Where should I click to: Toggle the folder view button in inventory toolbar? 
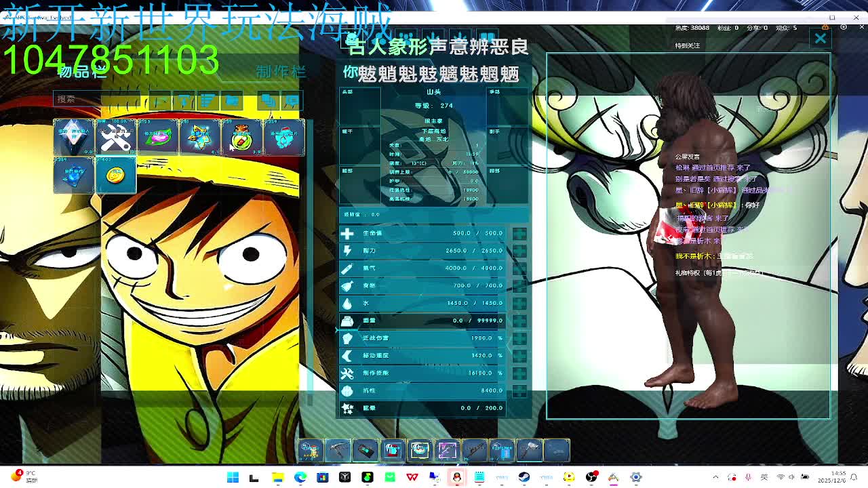tap(233, 101)
